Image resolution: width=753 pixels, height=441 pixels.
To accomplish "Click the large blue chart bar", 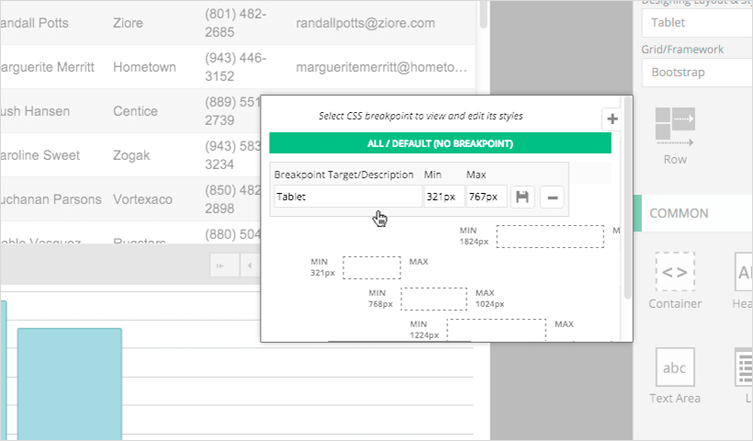I will 70,384.
